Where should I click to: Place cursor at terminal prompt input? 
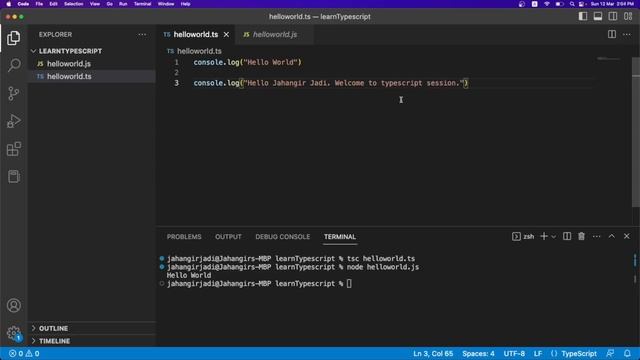(349, 284)
